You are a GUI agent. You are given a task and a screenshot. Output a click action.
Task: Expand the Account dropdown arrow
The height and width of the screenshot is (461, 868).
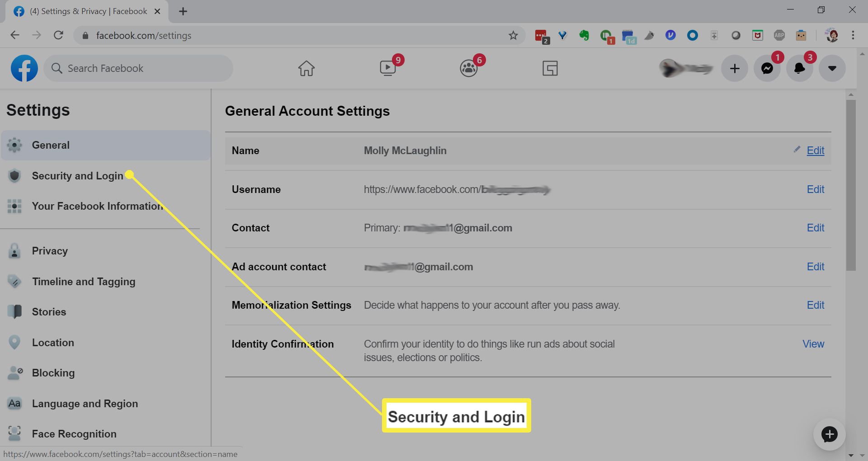click(832, 68)
